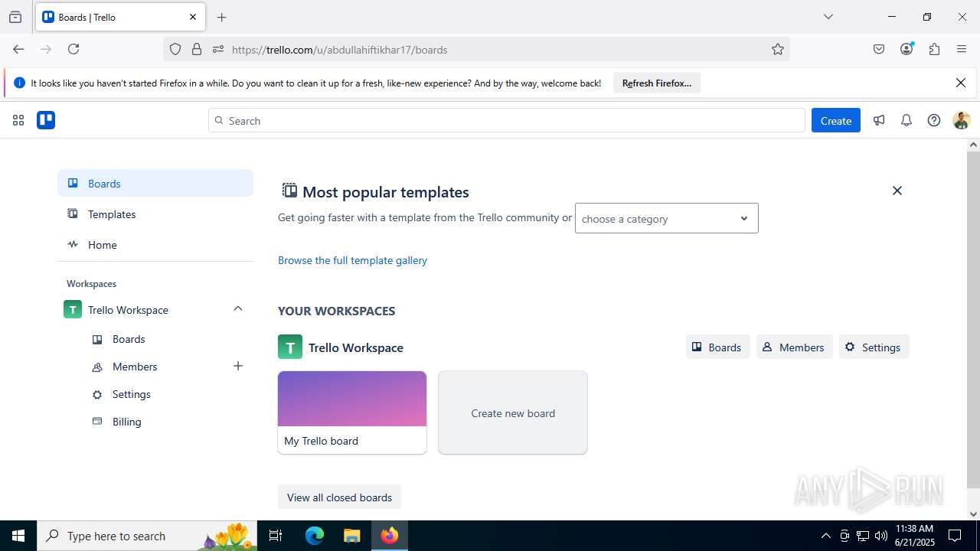Image resolution: width=980 pixels, height=551 pixels.
Task: Click the Firefox taskbar icon
Action: pyautogui.click(x=389, y=536)
